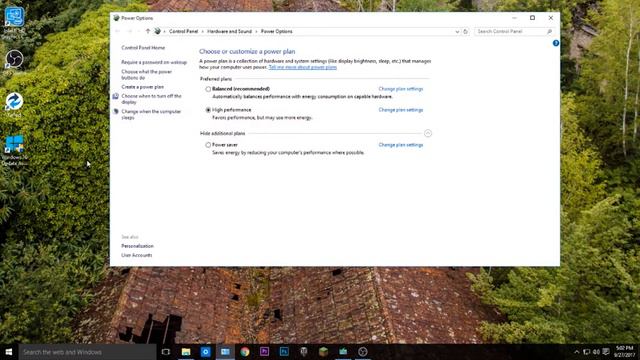
Task: Show hidden system tray icons
Action: click(x=576, y=351)
